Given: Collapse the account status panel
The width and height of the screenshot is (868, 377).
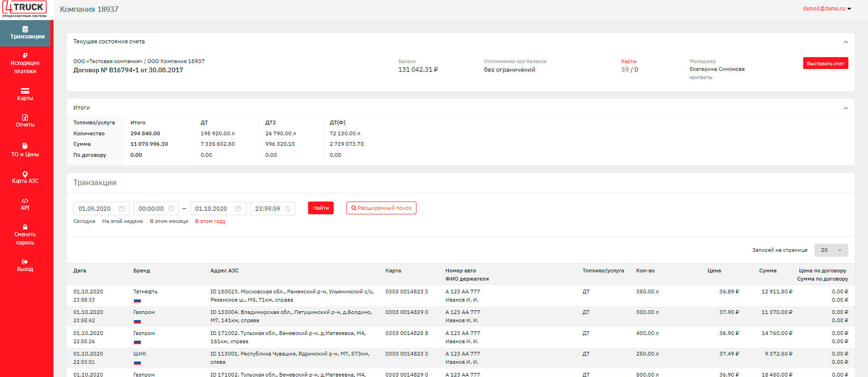Looking at the screenshot, I should (x=846, y=42).
